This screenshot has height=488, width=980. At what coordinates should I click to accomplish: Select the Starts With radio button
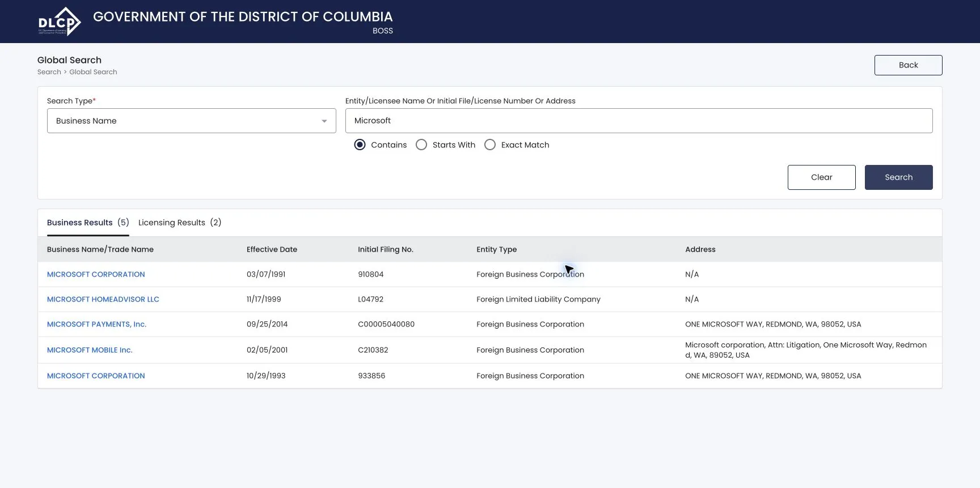click(421, 145)
